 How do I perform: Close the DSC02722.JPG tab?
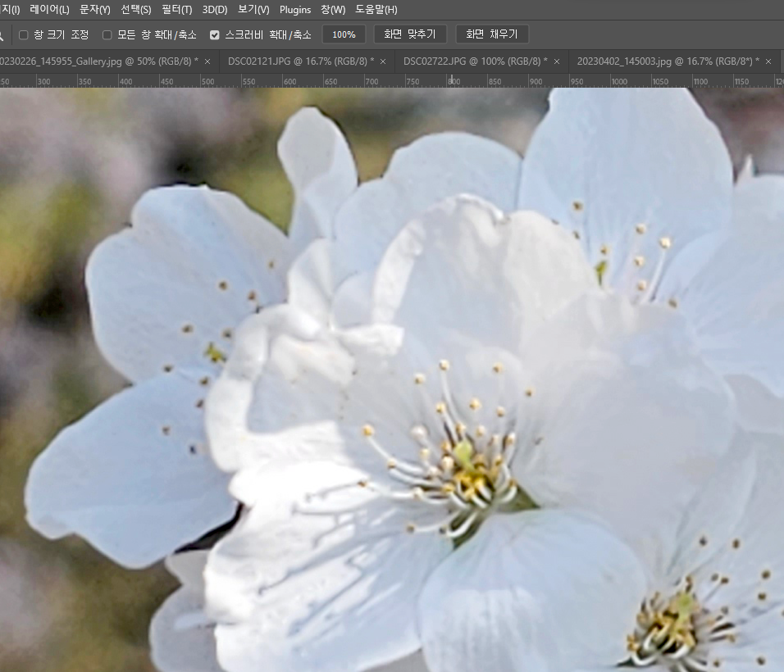tap(557, 61)
